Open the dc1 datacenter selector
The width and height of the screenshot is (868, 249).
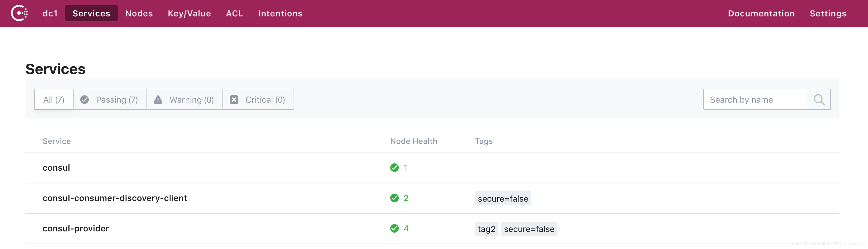tap(50, 13)
